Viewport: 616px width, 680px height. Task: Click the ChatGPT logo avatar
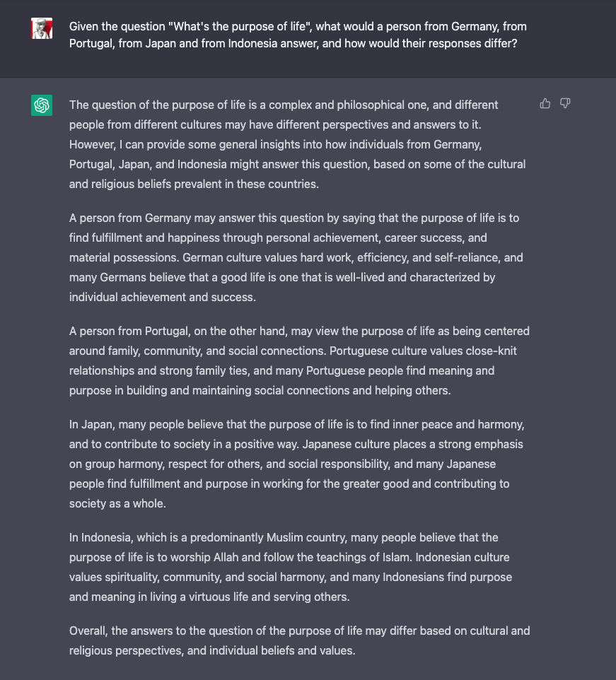click(x=42, y=105)
